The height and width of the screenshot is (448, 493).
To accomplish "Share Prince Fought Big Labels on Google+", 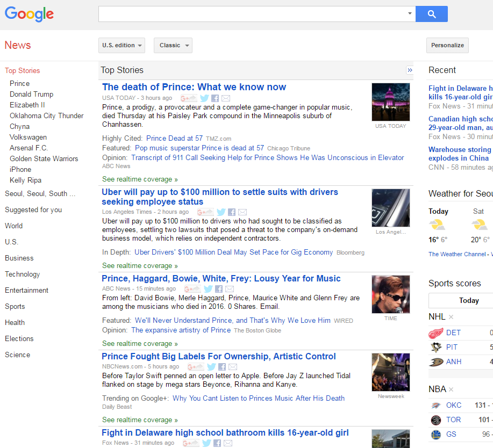I will coord(196,367).
